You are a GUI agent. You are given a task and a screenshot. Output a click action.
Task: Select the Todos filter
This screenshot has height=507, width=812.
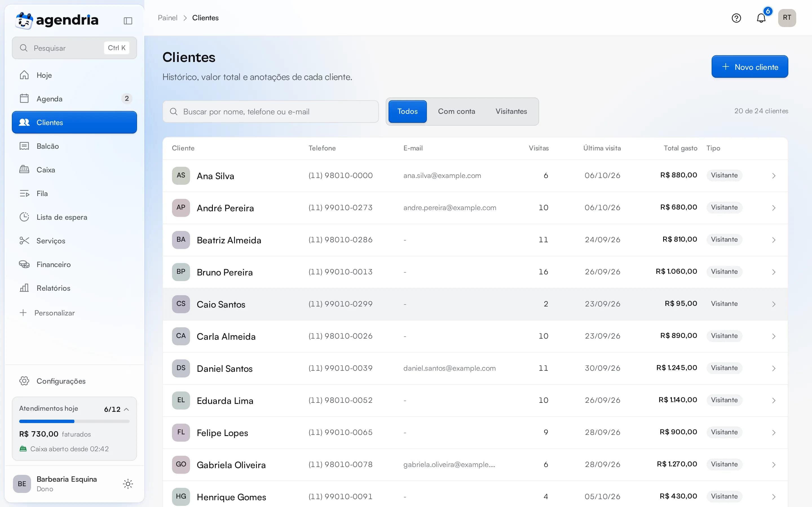(407, 111)
